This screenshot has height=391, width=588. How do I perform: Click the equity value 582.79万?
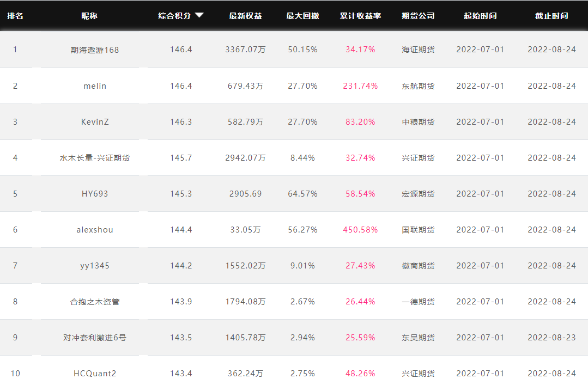coord(246,122)
